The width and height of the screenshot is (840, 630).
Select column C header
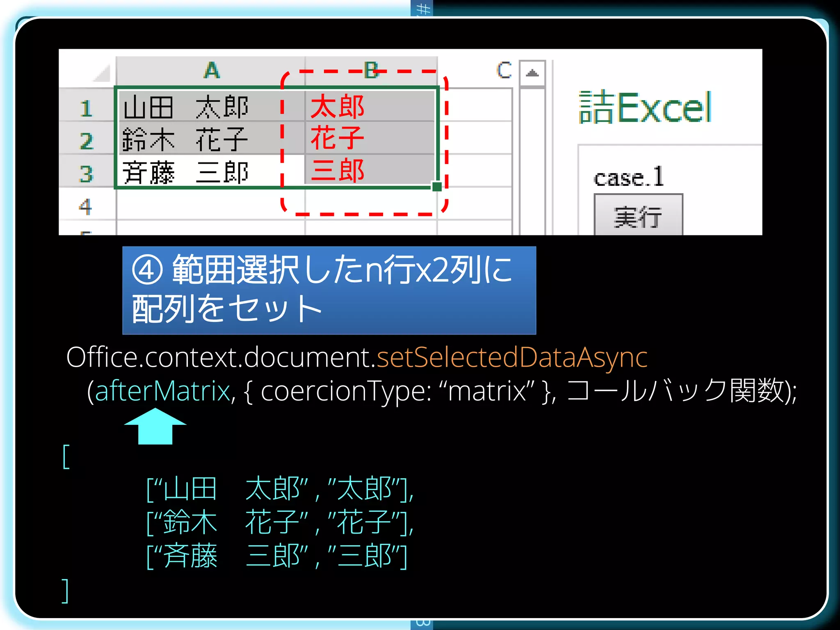(504, 71)
